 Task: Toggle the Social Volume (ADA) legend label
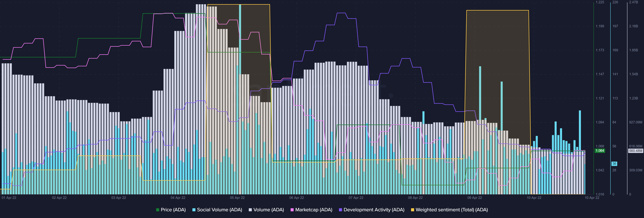point(220,210)
